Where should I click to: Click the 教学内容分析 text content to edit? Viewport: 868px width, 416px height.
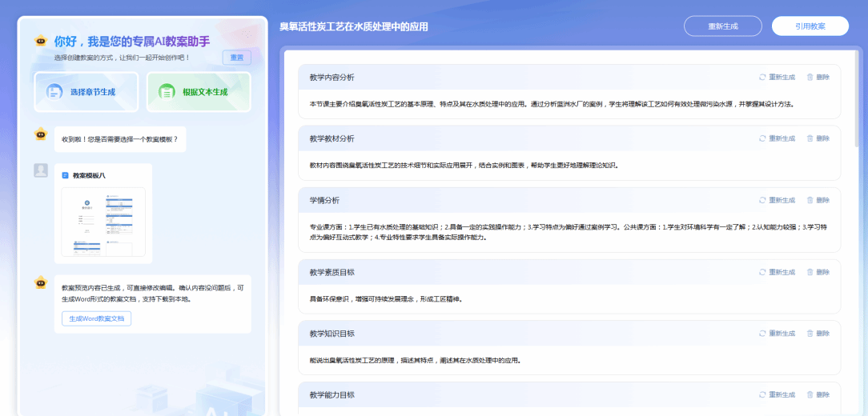pos(551,104)
